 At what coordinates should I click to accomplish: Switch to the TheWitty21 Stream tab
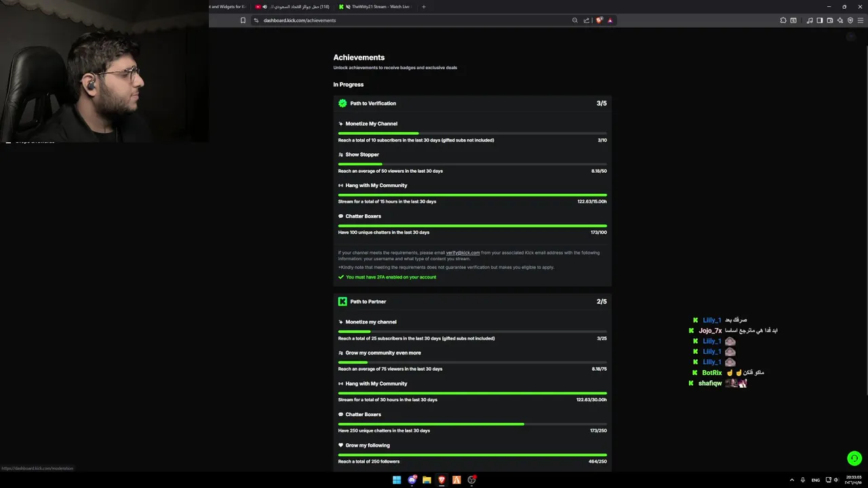point(377,7)
